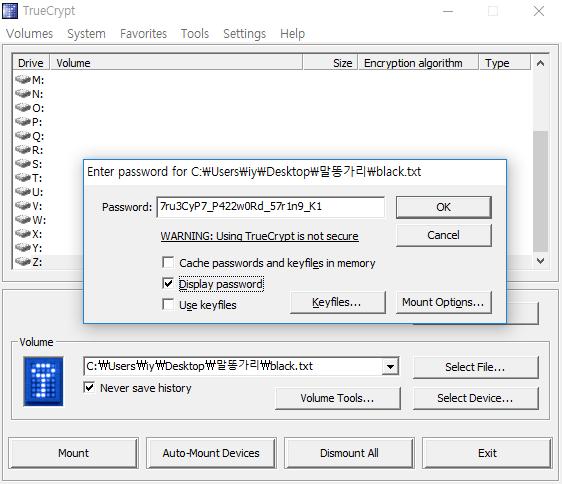Open the Favorites menu
This screenshot has width=562, height=484.
pyautogui.click(x=143, y=34)
